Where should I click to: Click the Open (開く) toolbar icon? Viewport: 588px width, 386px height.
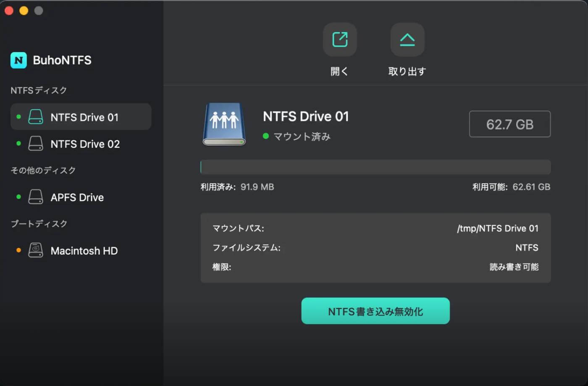click(339, 39)
